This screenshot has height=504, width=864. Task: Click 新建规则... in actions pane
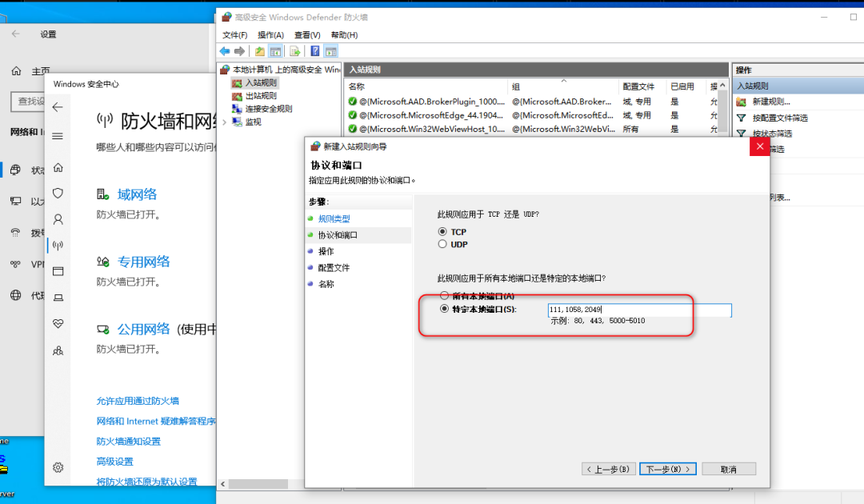click(x=771, y=102)
